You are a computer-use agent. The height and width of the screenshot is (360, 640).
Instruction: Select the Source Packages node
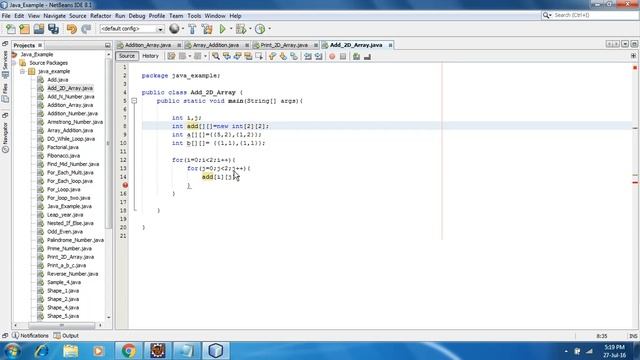[49, 63]
